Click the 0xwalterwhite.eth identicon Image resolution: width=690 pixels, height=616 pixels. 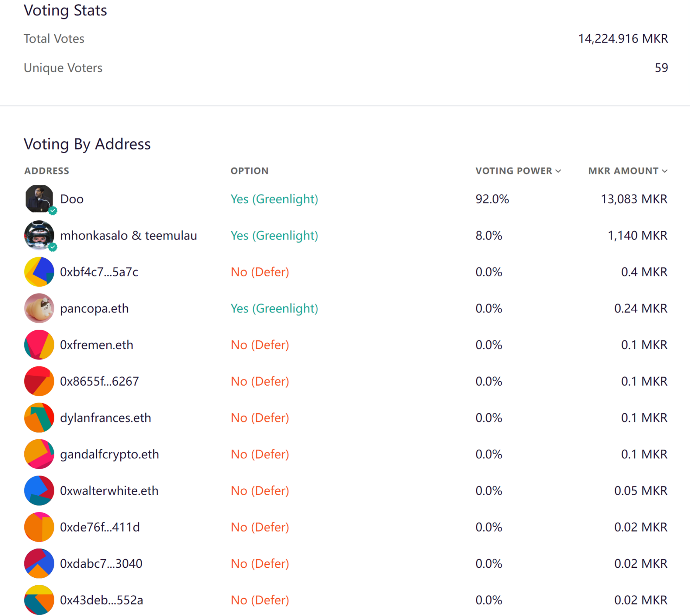click(39, 490)
